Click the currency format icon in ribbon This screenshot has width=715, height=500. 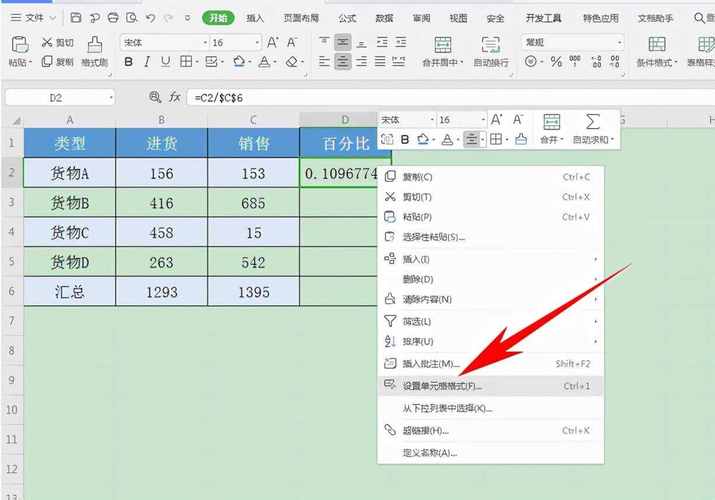[531, 61]
